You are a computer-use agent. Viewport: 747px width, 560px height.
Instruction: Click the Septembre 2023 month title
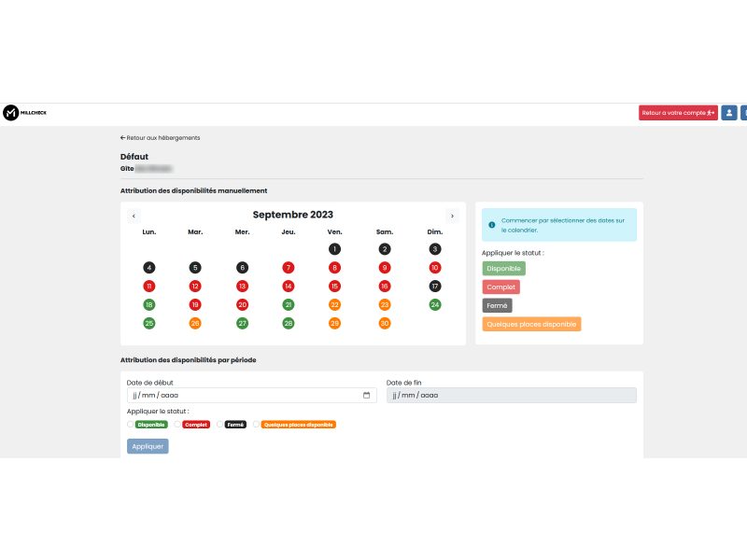[x=293, y=215]
